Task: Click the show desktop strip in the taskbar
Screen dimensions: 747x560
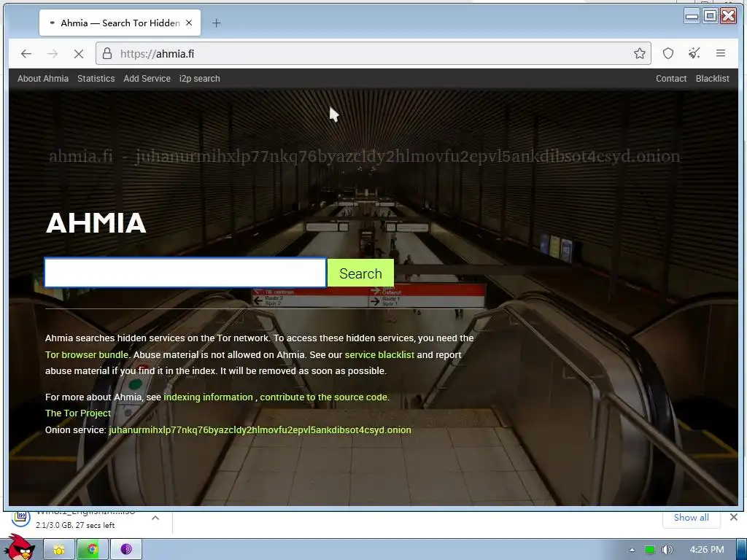Action: click(x=741, y=550)
